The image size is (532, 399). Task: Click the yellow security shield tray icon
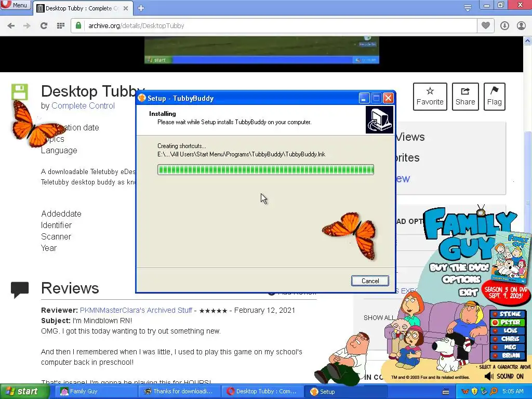click(475, 392)
